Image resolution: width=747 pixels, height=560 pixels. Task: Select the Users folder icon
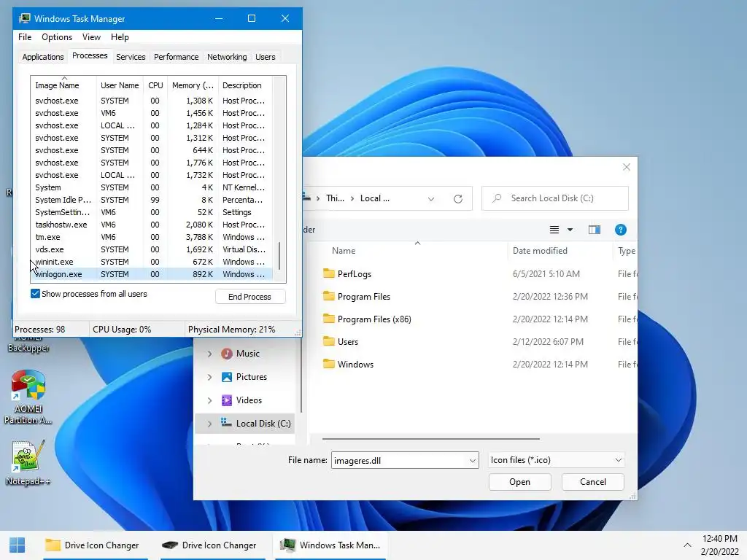coord(329,341)
